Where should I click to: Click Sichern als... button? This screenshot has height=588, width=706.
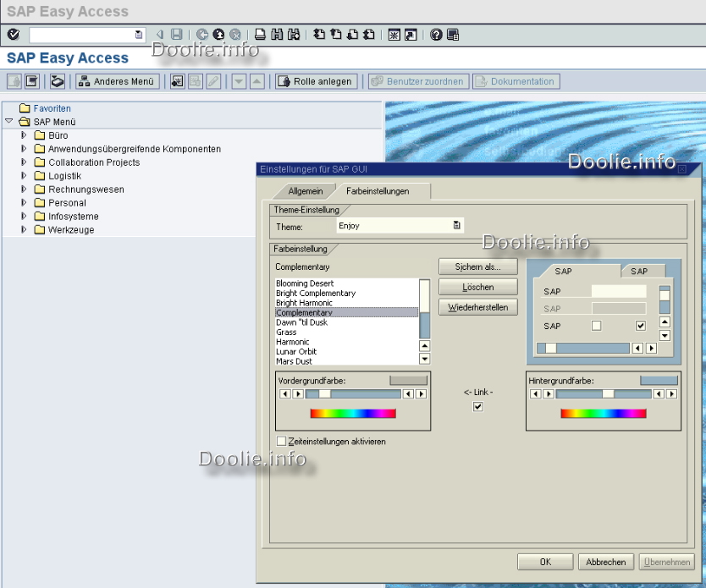point(477,267)
